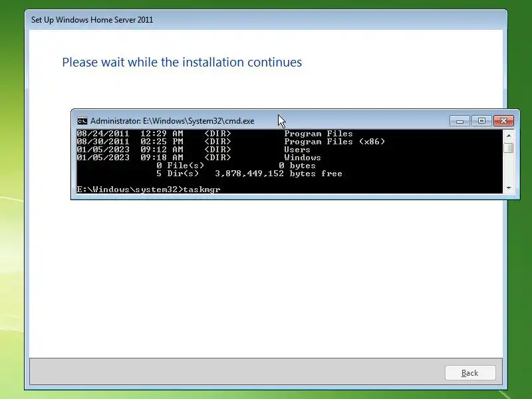Close the cmd.exe window
Viewport: 532px width, 399px height.
503,121
